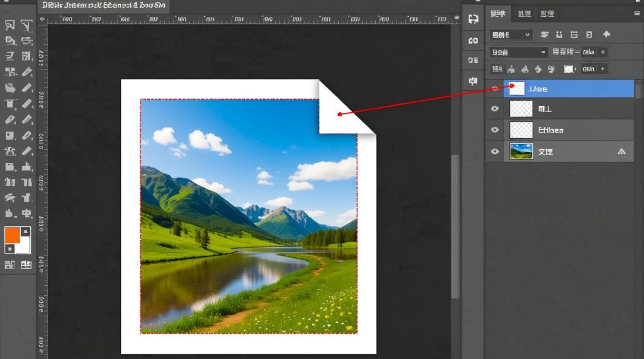Select the 'Ethea' layer by its name
This screenshot has height=359, width=644.
[x=551, y=130]
